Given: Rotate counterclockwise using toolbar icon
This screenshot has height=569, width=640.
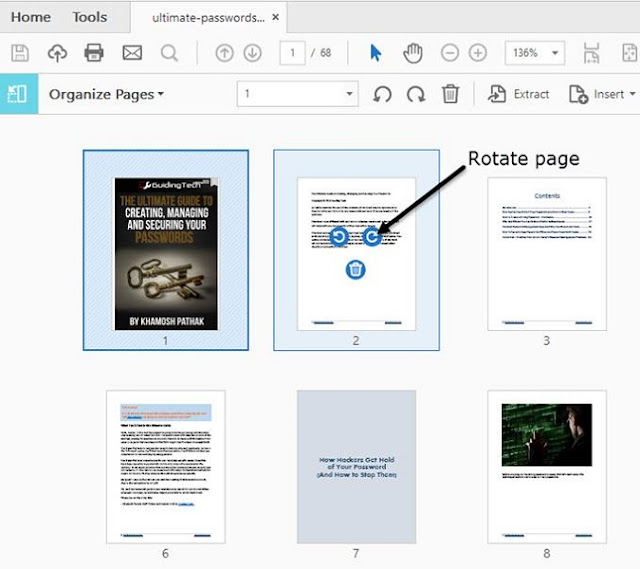Looking at the screenshot, I should [x=381, y=94].
